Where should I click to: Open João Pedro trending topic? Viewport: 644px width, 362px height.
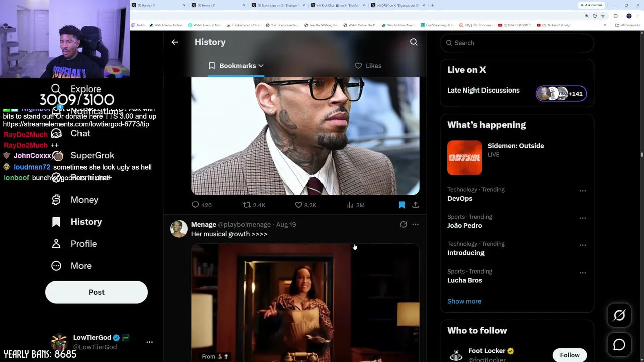point(464,226)
